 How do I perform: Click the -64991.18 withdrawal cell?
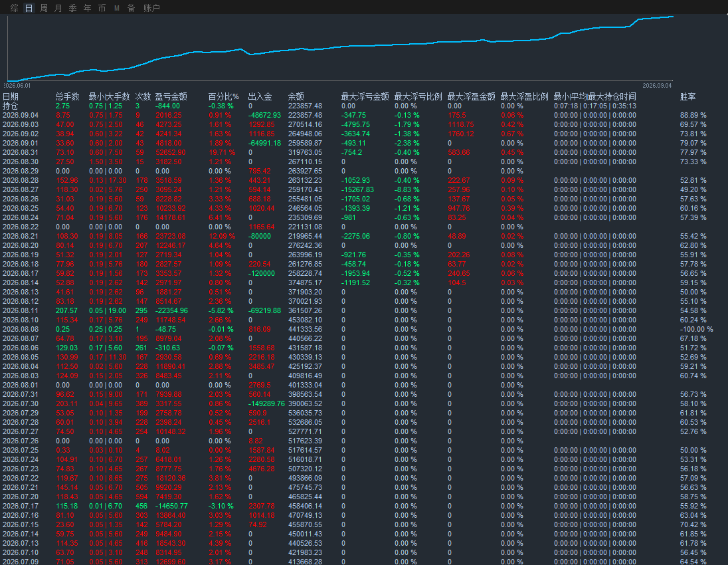264,143
